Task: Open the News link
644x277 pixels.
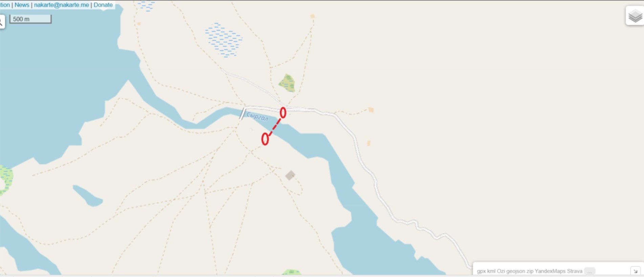Action: coord(22,5)
